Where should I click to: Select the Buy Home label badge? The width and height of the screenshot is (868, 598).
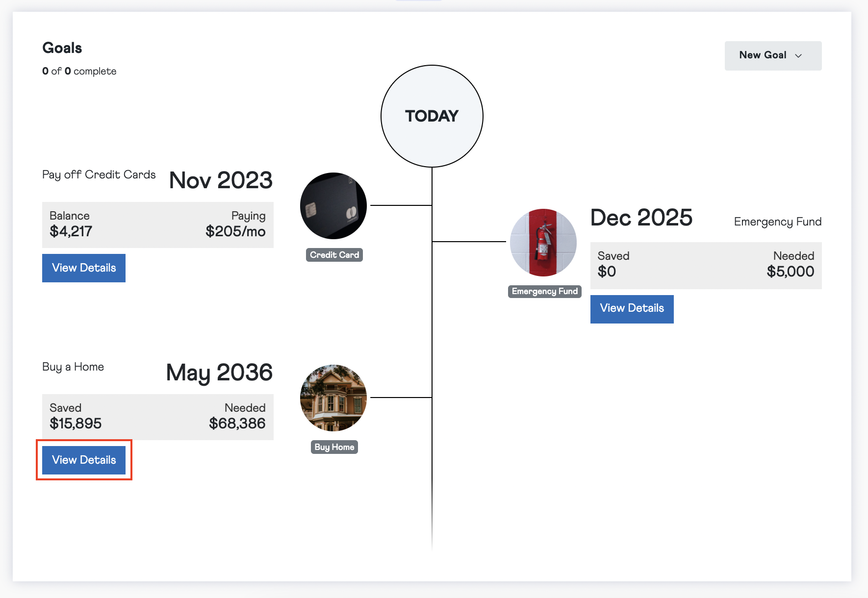(x=334, y=447)
